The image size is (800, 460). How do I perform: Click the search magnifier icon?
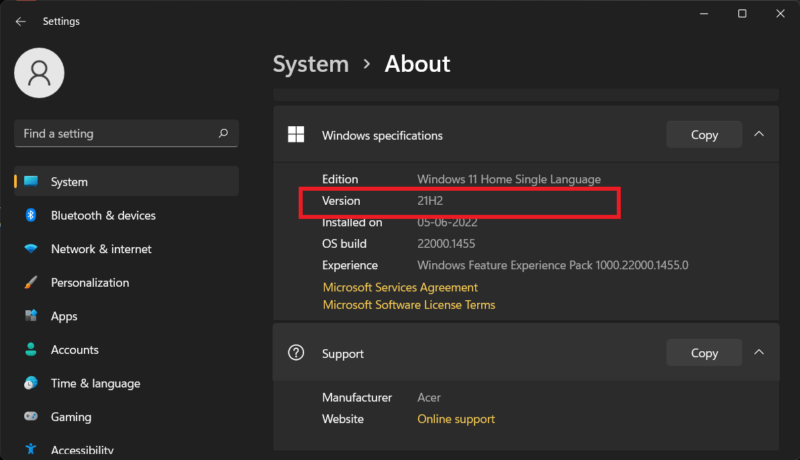(x=223, y=133)
